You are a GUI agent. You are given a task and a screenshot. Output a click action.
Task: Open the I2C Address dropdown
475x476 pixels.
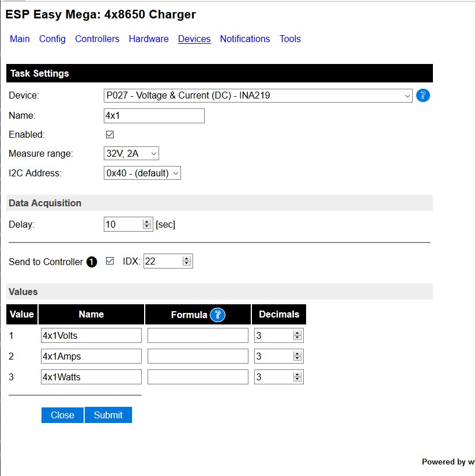tap(142, 173)
